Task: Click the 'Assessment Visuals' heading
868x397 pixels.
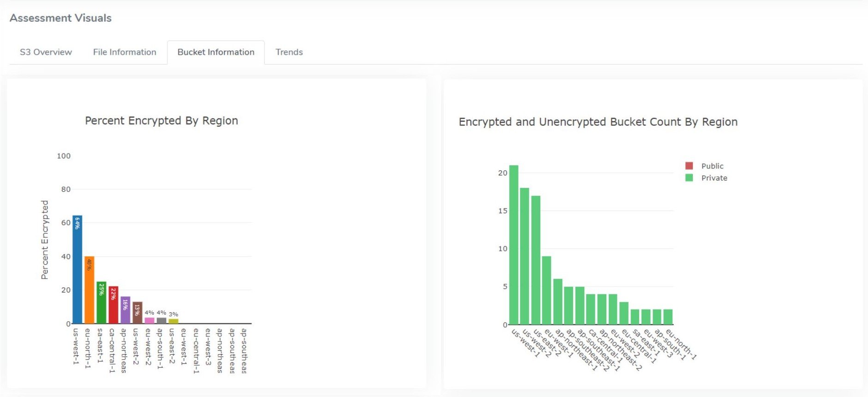Action: [x=61, y=18]
